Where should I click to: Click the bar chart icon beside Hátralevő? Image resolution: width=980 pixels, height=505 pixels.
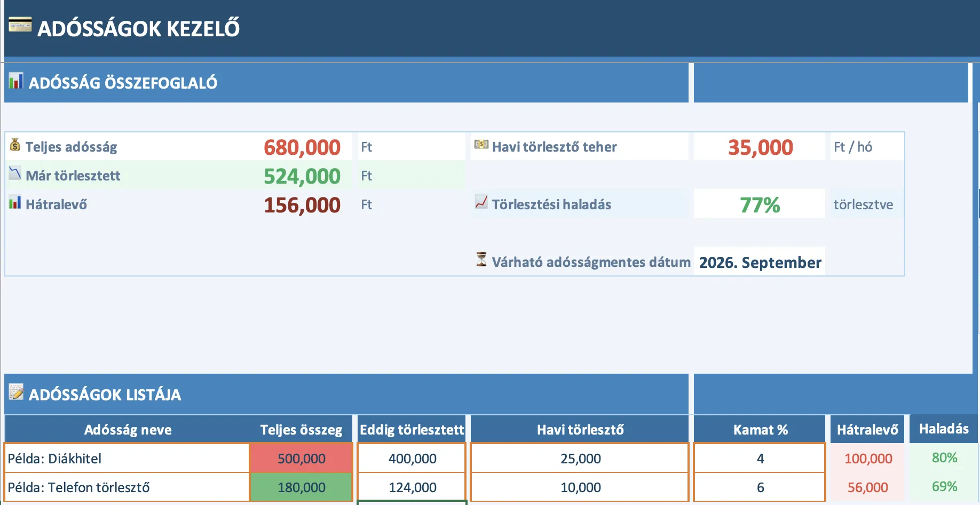point(15,203)
